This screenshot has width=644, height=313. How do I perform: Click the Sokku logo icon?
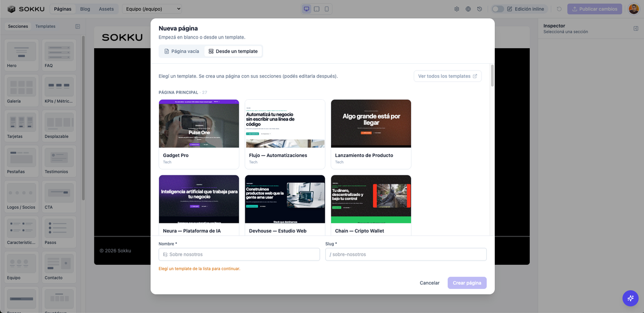pyautogui.click(x=11, y=9)
